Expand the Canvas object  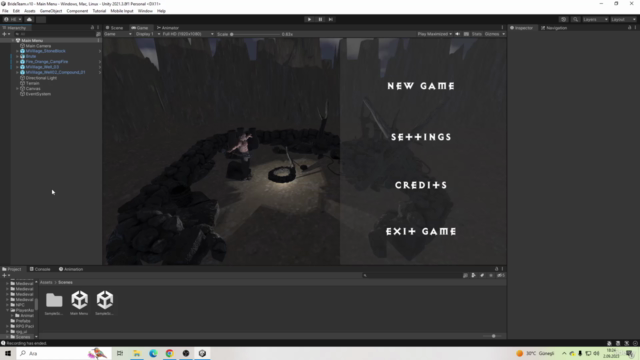click(17, 88)
